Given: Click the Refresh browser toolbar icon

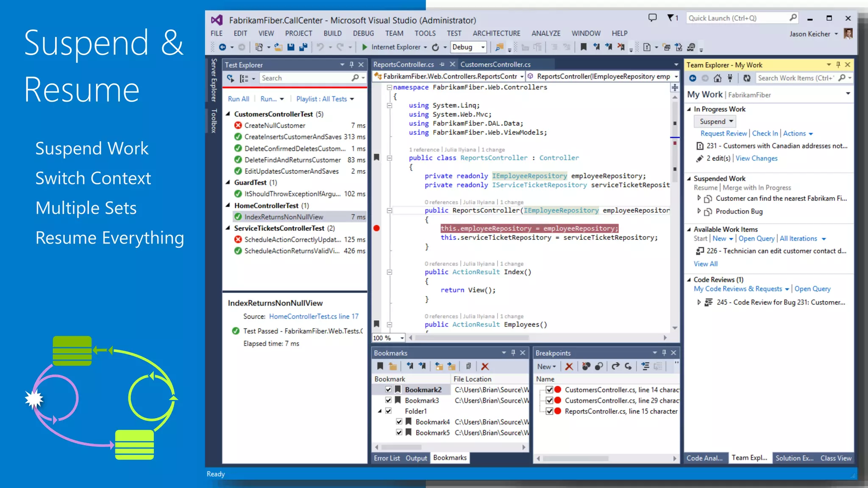Looking at the screenshot, I should tap(435, 47).
